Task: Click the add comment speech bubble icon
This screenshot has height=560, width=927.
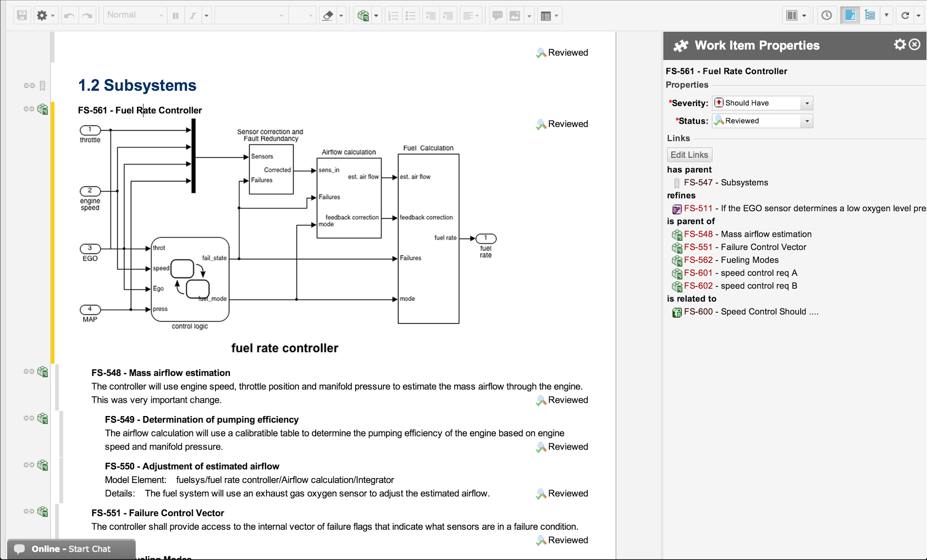Action: [497, 15]
